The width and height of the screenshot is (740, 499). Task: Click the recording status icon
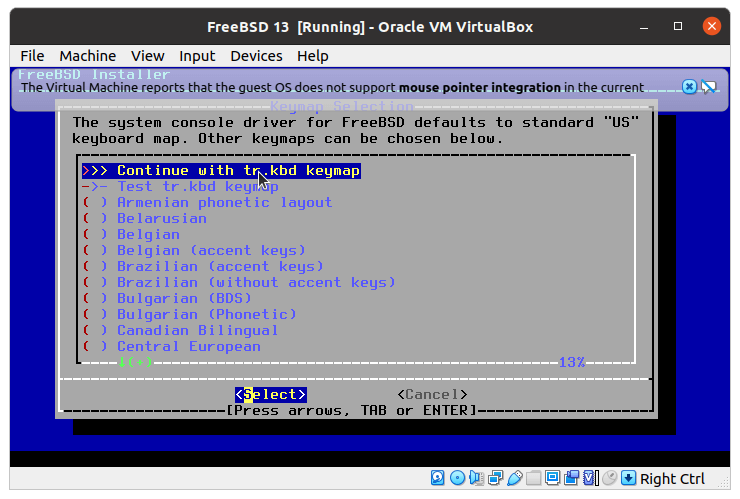pyautogui.click(x=572, y=478)
